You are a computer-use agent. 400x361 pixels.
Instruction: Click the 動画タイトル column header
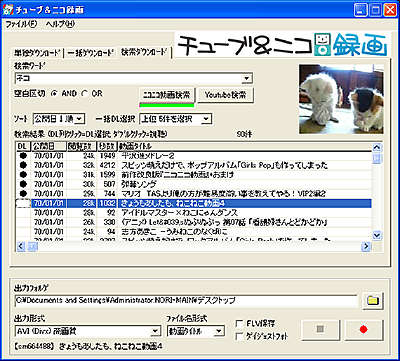244,146
